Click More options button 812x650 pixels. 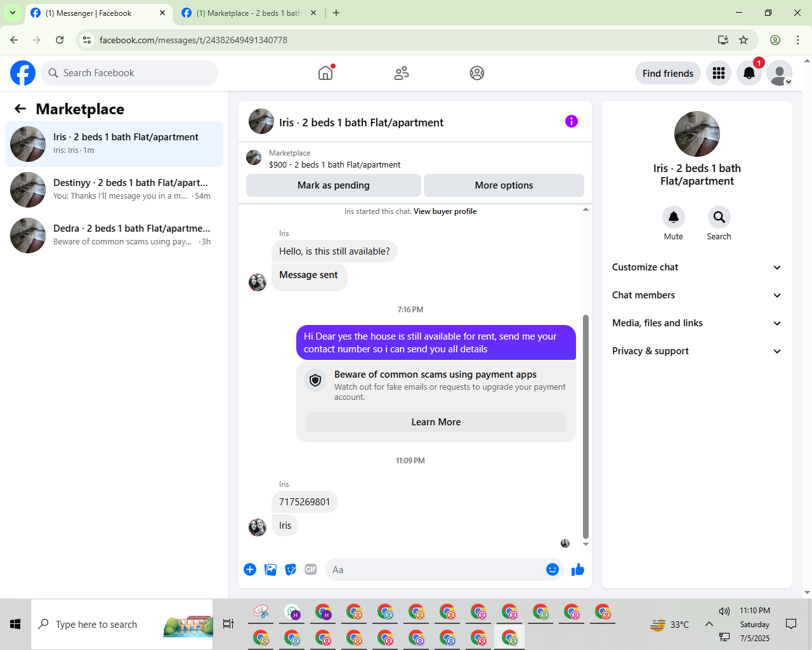click(504, 185)
